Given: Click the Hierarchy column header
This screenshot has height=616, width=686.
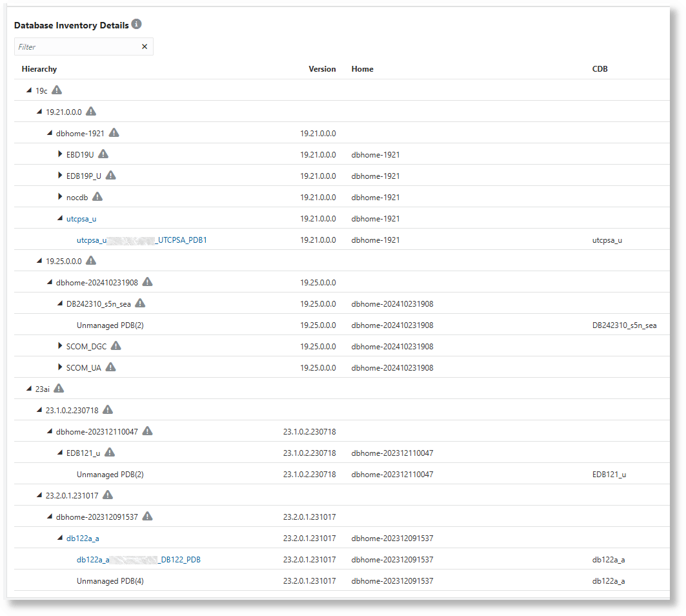Looking at the screenshot, I should pyautogui.click(x=39, y=68).
